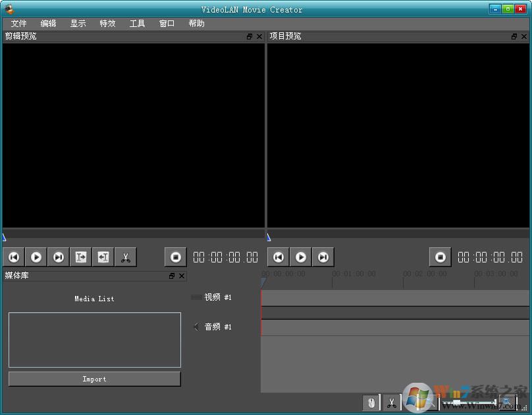Select the mouse selection tool at bottom right
The height and width of the screenshot is (415, 532).
[370, 401]
